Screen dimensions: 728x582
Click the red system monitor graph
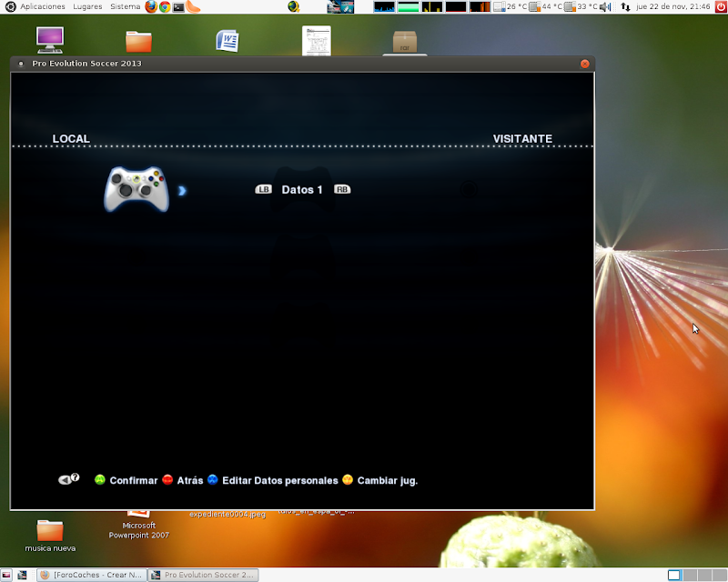pyautogui.click(x=456, y=6)
